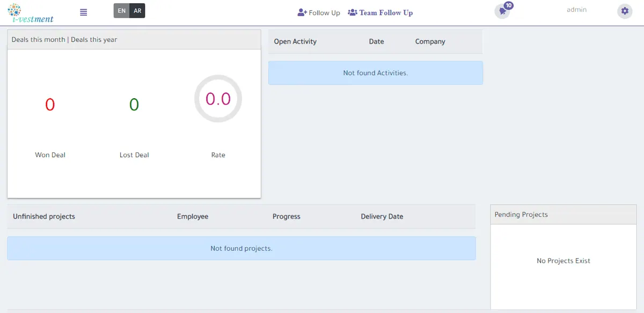Screen dimensions: 644x313
Task: Click the Not found projects message
Action: (241, 249)
